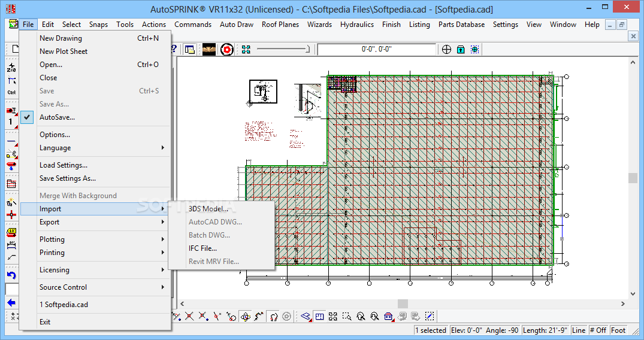Image resolution: width=644 pixels, height=340 pixels.
Task: Click the 'Length: 21'-9"' status text
Action: (545, 330)
